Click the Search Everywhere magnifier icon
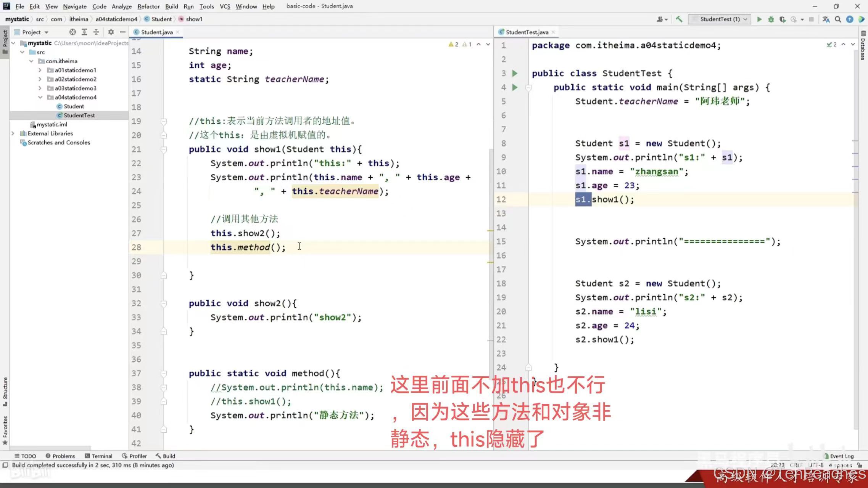Viewport: 868px width, 488px height. tap(838, 19)
